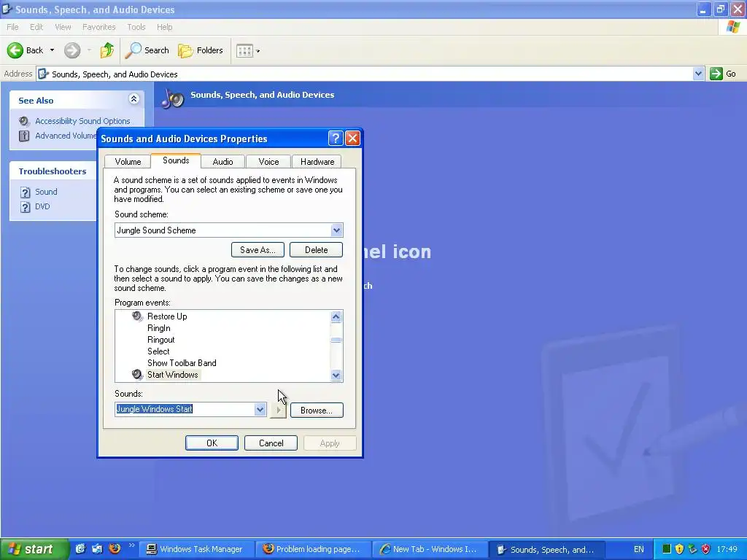The width and height of the screenshot is (747, 560).
Task: Click the Save As... button
Action: click(258, 250)
